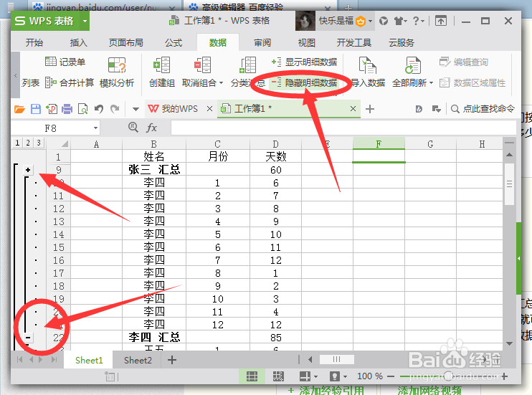The image size is (532, 395).
Task: Click the 导入数据 import icon
Action: tap(367, 65)
